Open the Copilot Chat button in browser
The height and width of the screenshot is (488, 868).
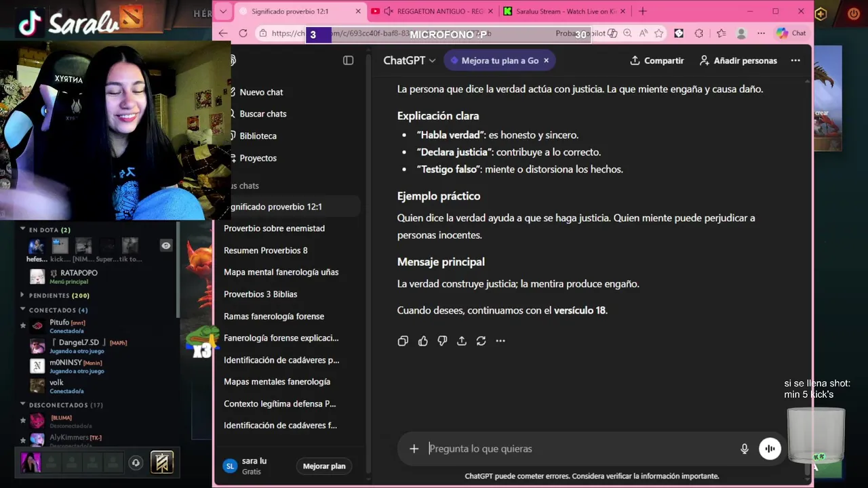791,33
